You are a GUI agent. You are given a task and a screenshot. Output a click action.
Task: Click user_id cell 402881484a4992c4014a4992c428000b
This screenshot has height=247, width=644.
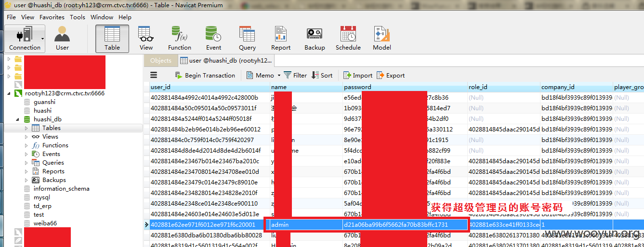[209, 98]
